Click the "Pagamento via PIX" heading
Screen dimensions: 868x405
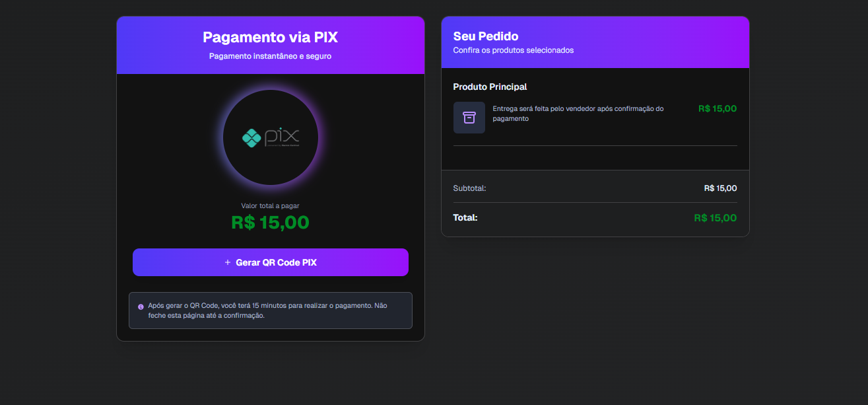[270, 37]
